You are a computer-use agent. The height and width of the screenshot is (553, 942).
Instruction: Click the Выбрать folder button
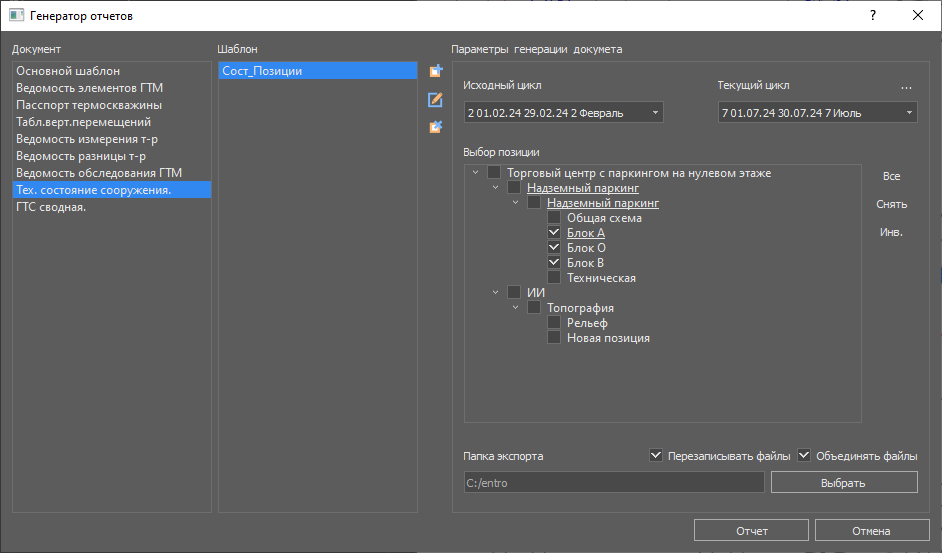pos(843,483)
